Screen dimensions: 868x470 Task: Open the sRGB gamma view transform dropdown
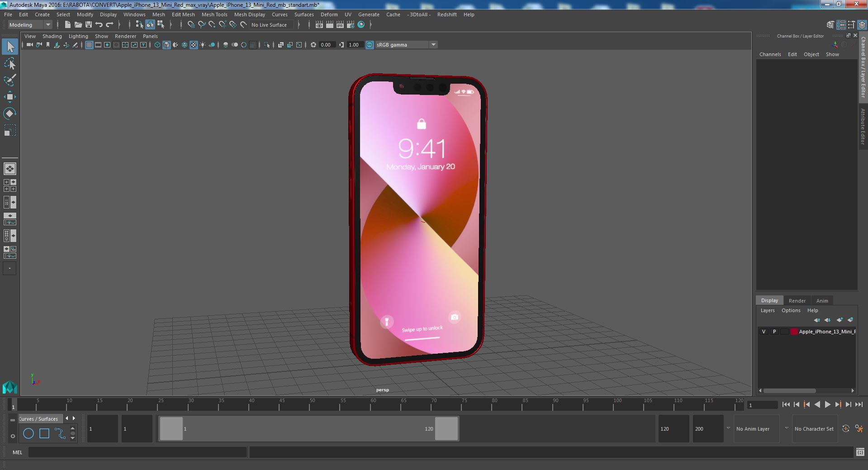[406, 45]
